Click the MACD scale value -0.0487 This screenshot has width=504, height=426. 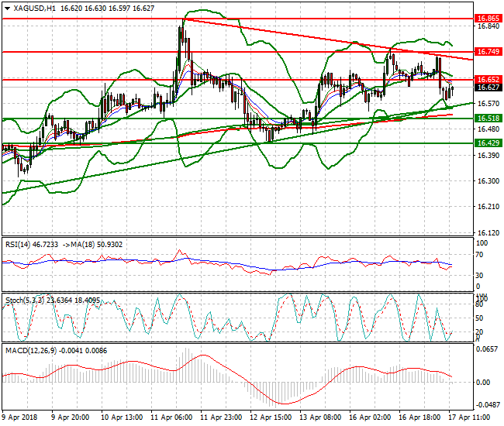pos(487,405)
